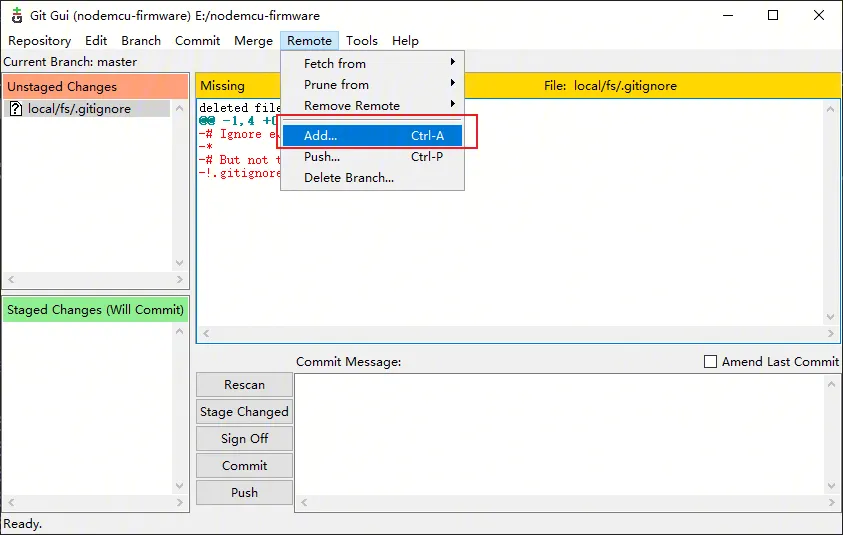Select Delete Branch... menu entry

(349, 178)
